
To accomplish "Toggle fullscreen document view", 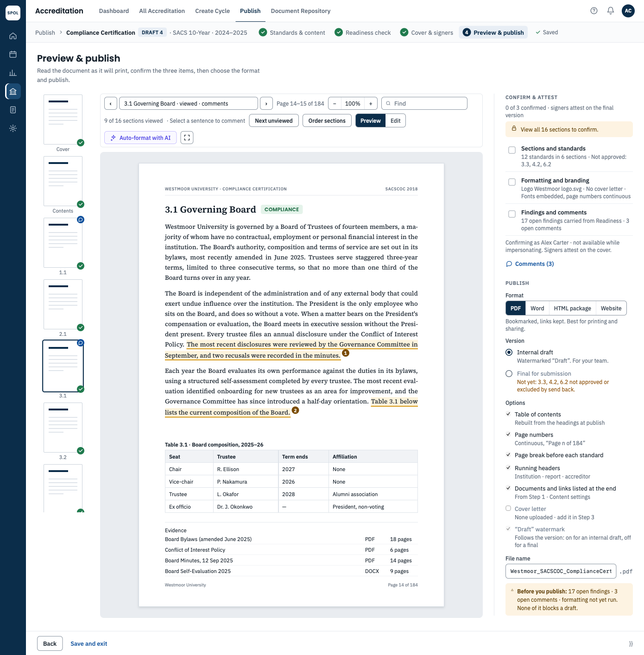I will point(187,138).
